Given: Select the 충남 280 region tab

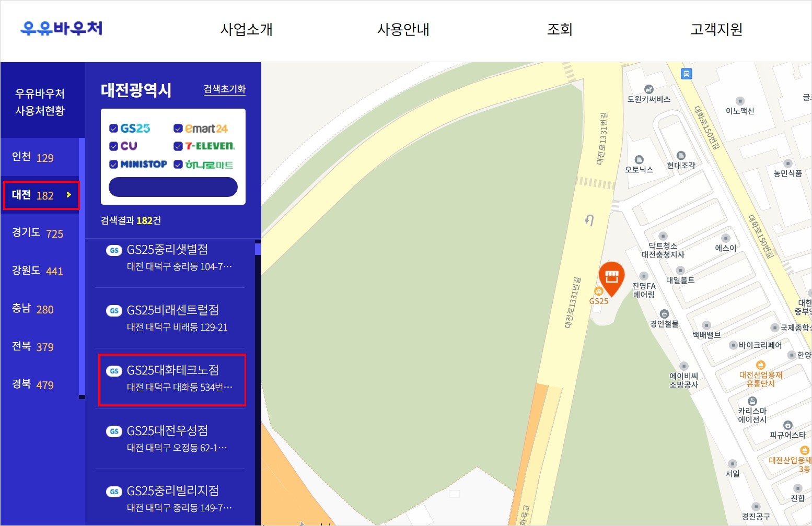Looking at the screenshot, I should point(40,309).
